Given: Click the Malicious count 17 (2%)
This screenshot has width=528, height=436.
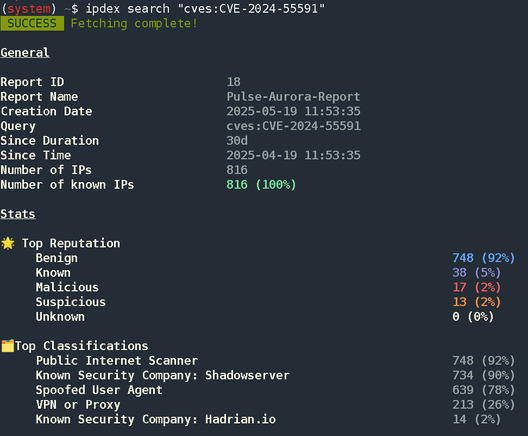Looking at the screenshot, I should click(x=476, y=287).
